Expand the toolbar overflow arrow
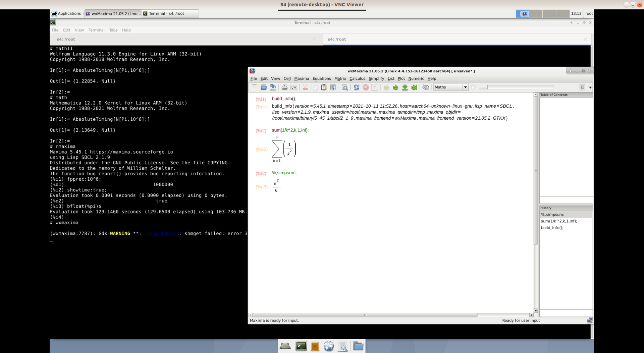This screenshot has height=353, width=644. tap(590, 87)
